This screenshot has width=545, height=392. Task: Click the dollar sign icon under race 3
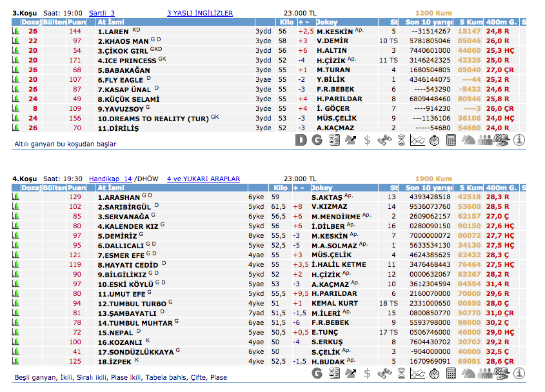click(x=368, y=139)
